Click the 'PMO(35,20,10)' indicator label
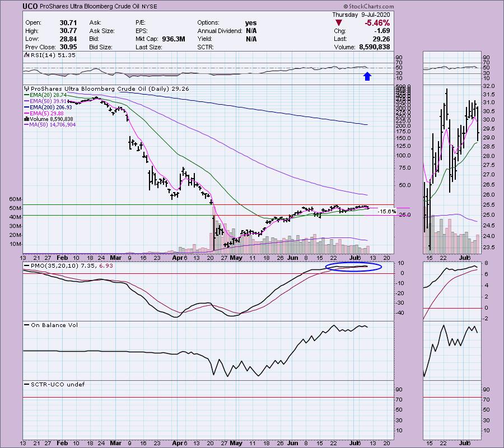This screenshot has height=448, width=504. 54,266
